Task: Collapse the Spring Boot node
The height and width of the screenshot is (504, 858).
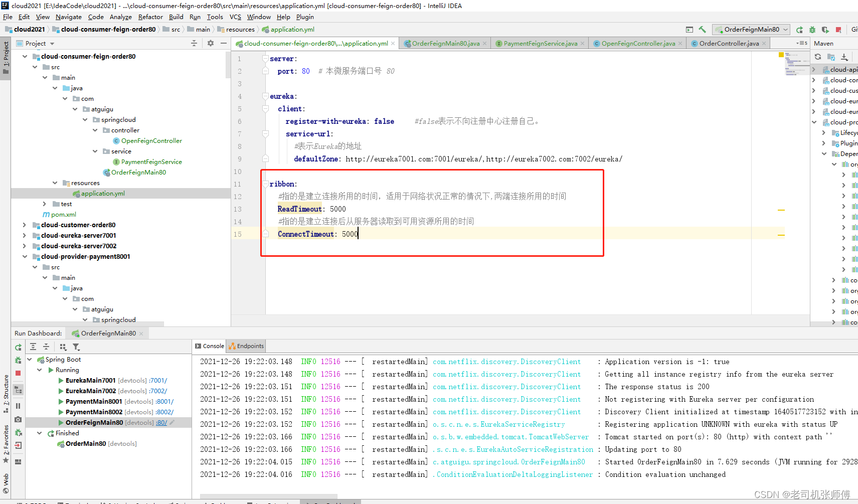Action: [x=30, y=359]
